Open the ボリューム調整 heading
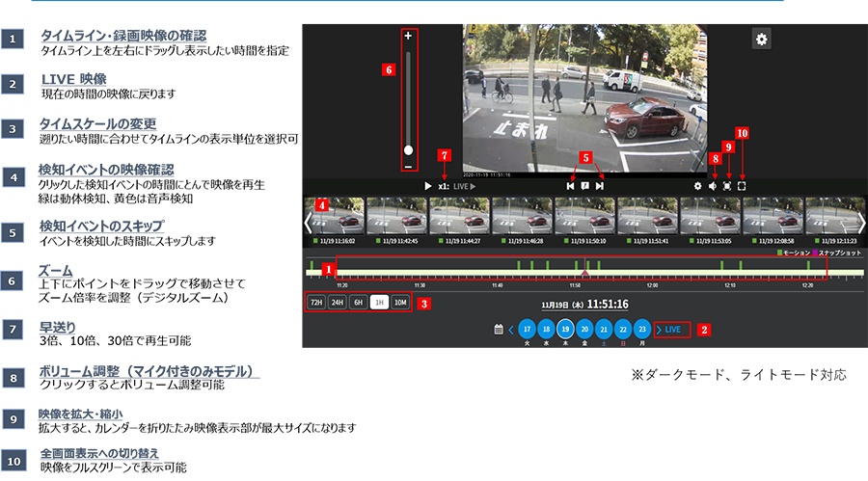Screen dimensions: 868x481 (147, 371)
